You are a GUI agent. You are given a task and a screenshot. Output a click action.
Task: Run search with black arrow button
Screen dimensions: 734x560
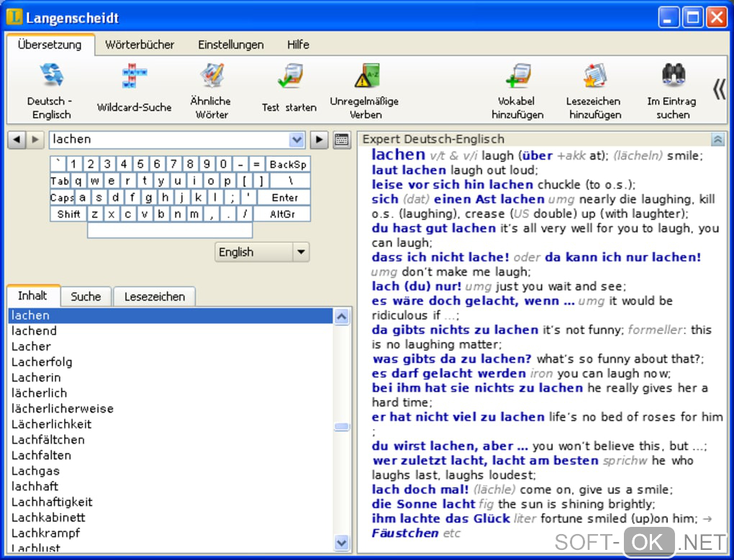tap(320, 140)
